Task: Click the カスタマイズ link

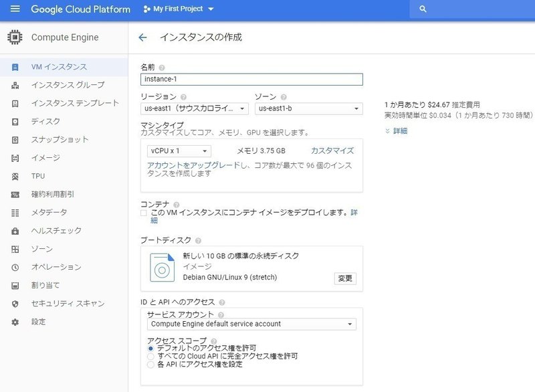Action: (332, 151)
